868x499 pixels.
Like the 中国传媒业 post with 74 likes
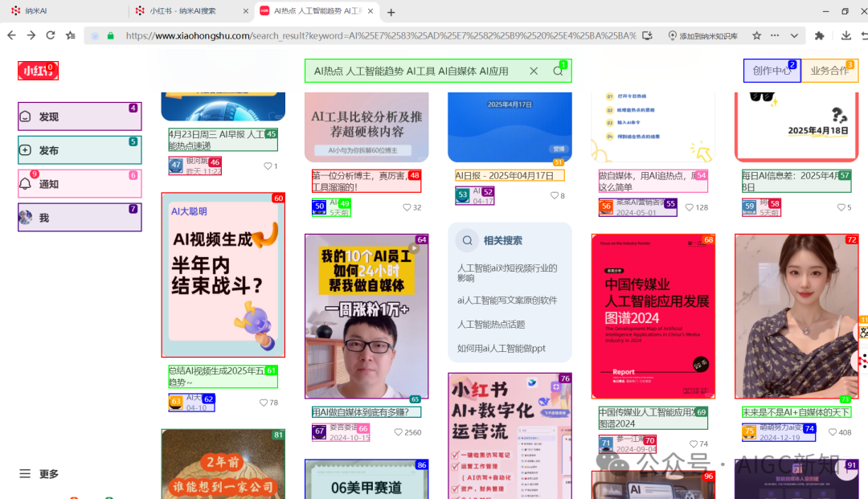(x=693, y=444)
